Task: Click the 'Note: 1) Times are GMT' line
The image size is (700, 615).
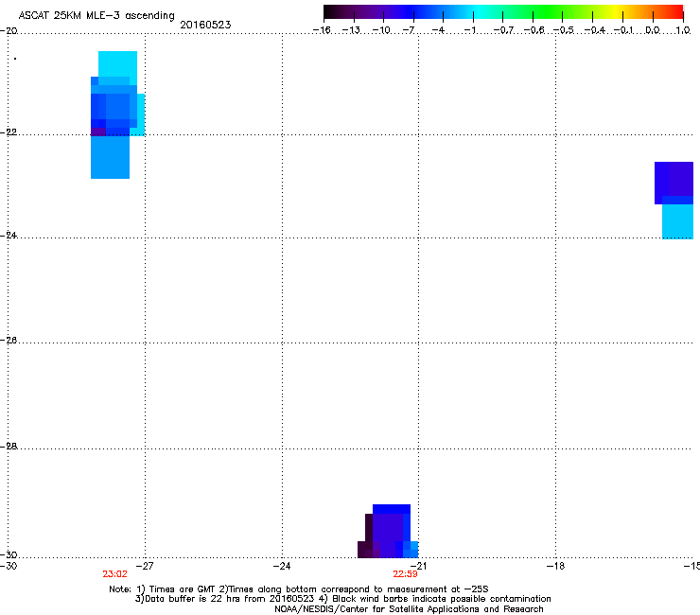Action: click(x=299, y=589)
